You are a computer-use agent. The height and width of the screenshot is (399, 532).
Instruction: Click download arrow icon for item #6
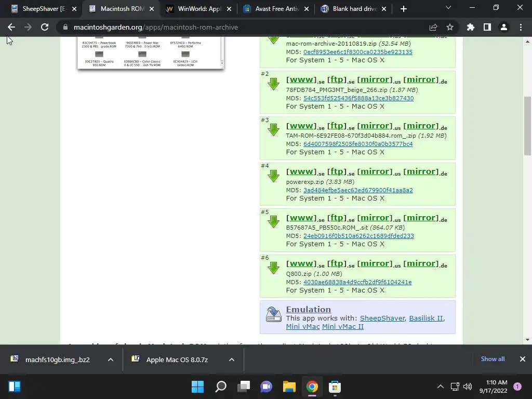(x=273, y=268)
